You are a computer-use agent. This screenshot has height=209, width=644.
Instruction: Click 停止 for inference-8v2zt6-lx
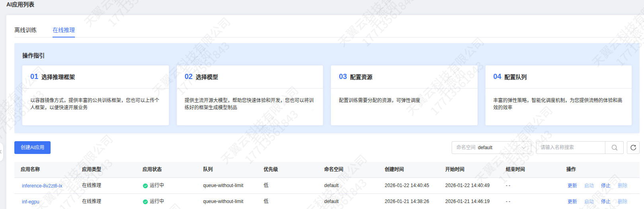(x=605, y=186)
